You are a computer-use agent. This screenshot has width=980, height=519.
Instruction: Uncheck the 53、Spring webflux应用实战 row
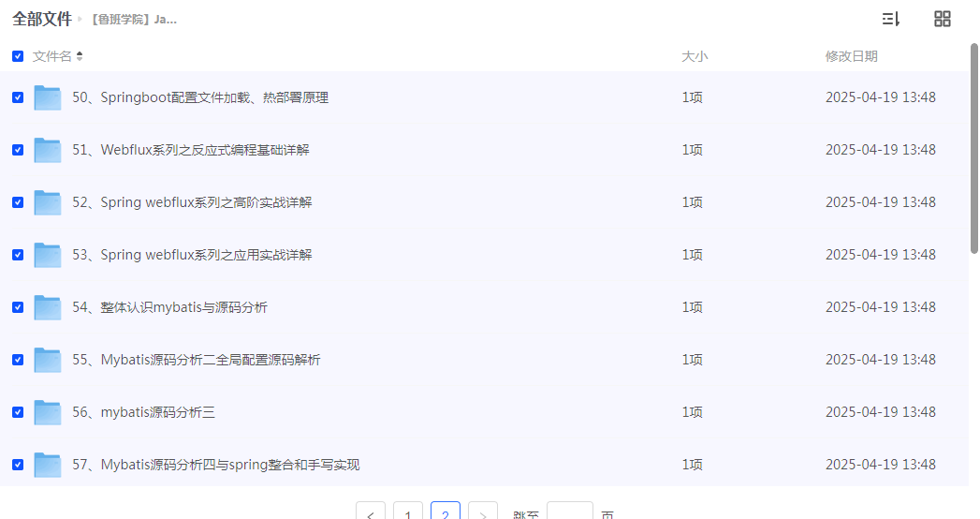18,255
